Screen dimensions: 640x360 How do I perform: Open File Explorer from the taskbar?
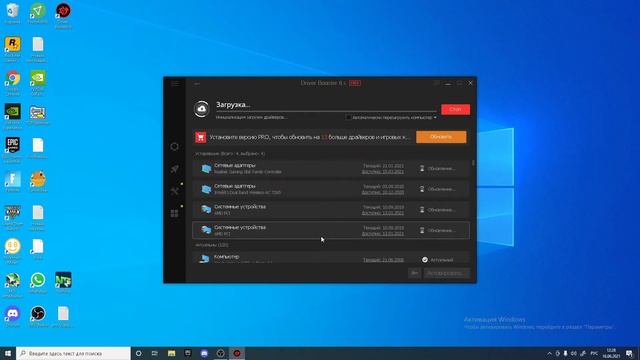(171, 353)
